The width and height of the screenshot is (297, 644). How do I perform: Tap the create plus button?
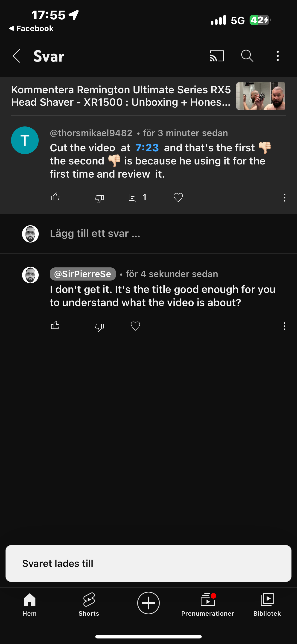point(148,603)
